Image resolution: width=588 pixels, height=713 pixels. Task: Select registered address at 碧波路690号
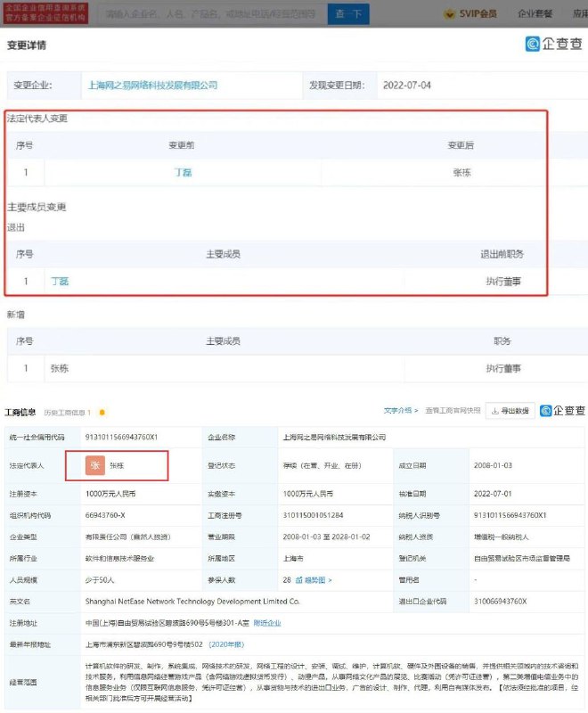pyautogui.click(x=167, y=623)
